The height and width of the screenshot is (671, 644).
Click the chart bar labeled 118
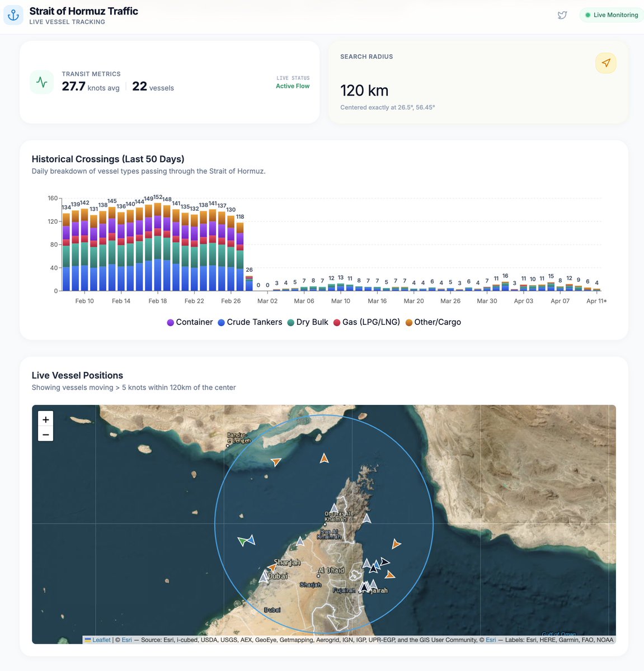point(240,257)
